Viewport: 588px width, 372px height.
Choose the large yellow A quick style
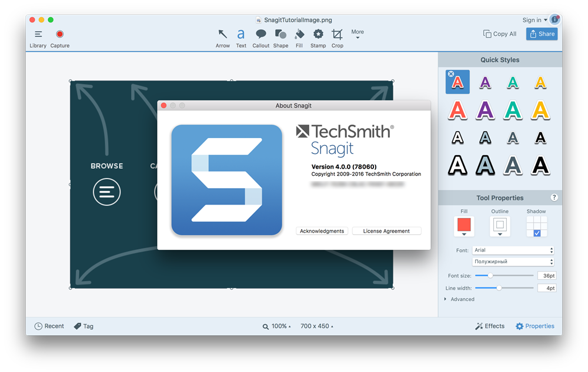[x=540, y=110]
